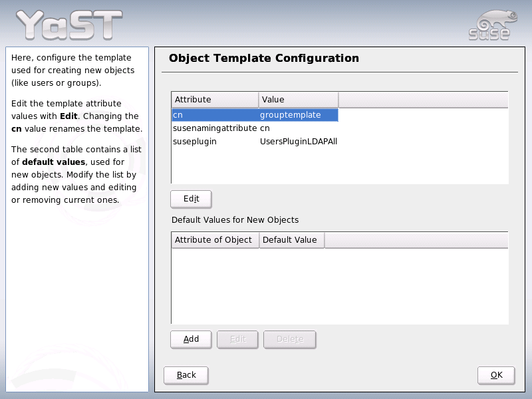Sort by the Value column header
This screenshot has height=399, width=532.
[299, 100]
